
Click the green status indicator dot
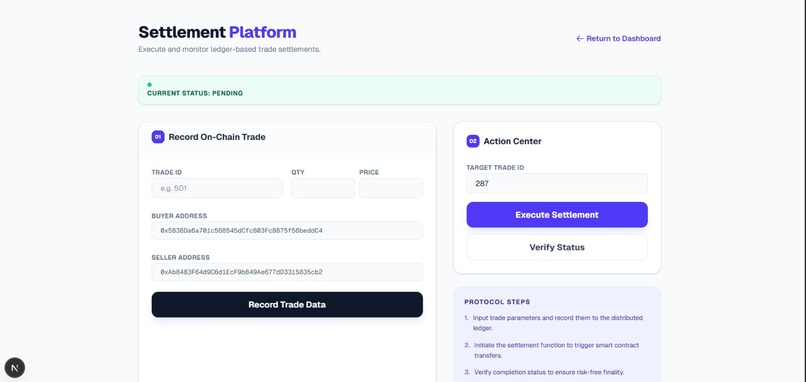tap(150, 84)
